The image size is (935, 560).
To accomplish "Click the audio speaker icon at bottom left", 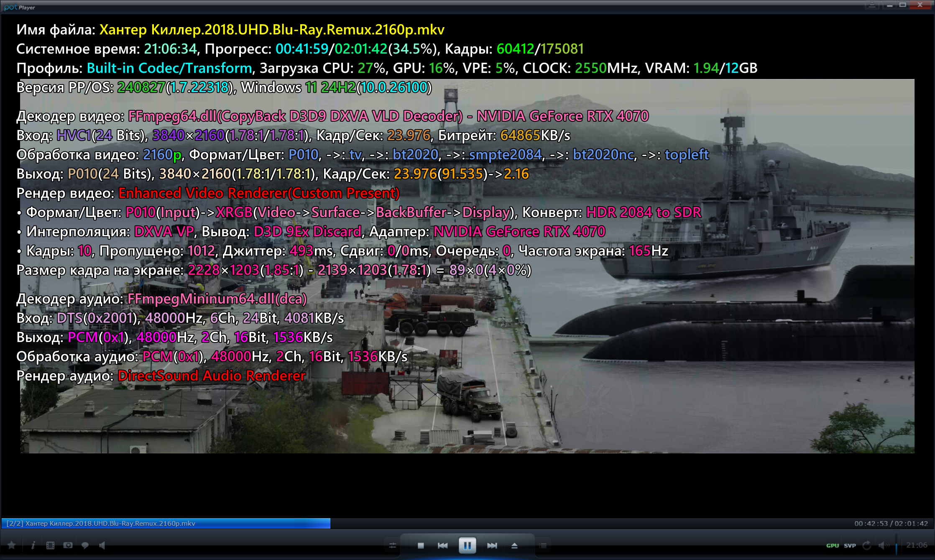I will pos(102,545).
